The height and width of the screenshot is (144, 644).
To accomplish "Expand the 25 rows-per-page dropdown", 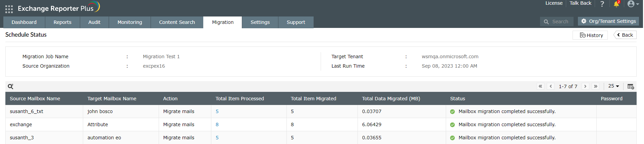I will point(613,86).
